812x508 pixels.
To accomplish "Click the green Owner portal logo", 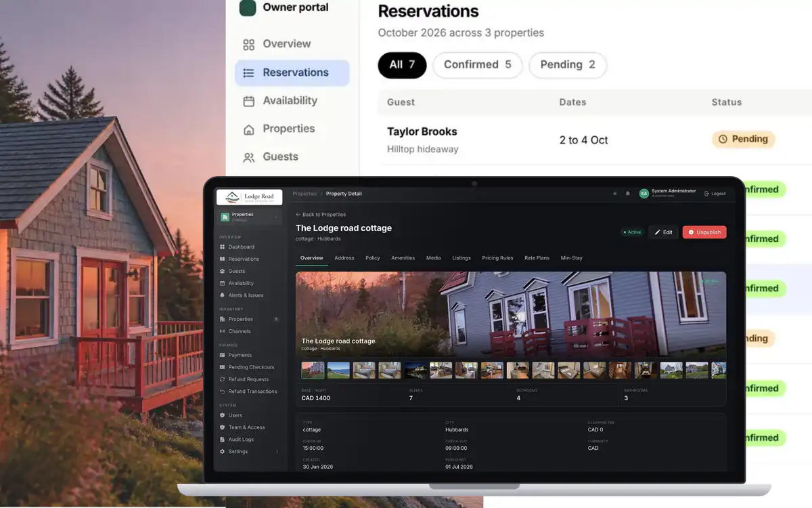I will [x=248, y=8].
